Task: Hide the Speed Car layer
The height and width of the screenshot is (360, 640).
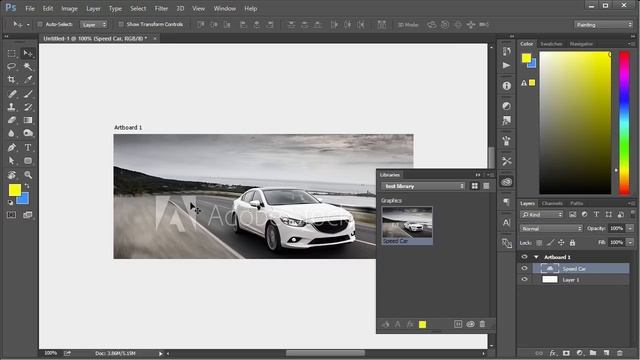Action: pyautogui.click(x=524, y=268)
